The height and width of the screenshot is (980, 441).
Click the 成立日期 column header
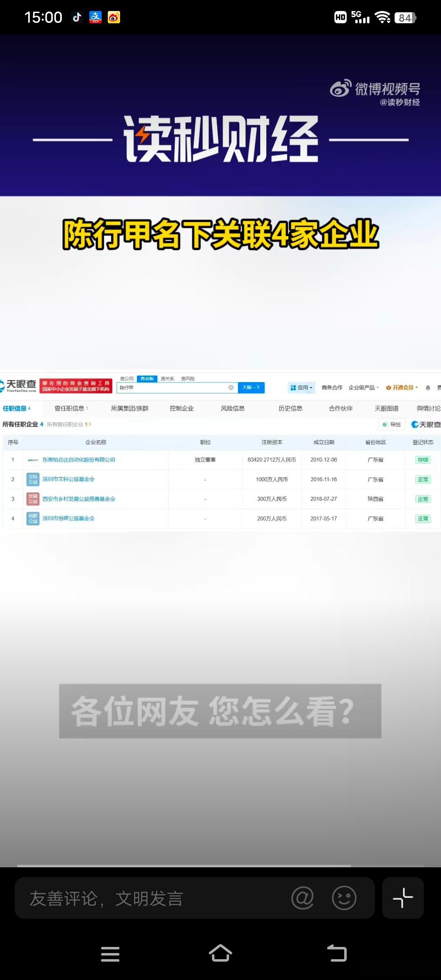323,442
